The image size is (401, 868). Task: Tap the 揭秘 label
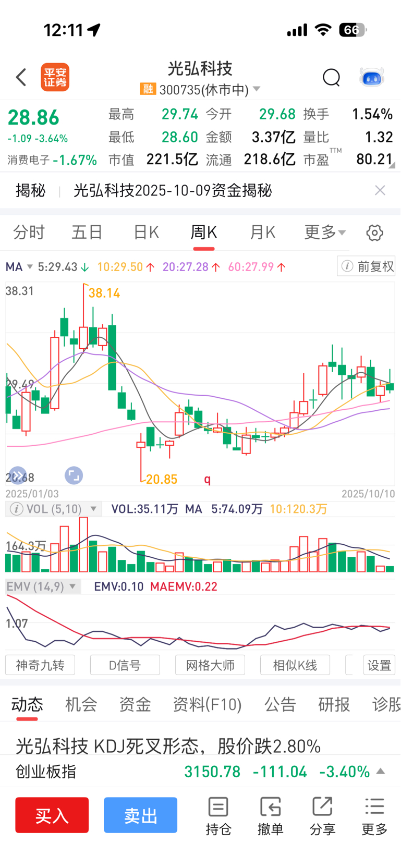pos(31,190)
